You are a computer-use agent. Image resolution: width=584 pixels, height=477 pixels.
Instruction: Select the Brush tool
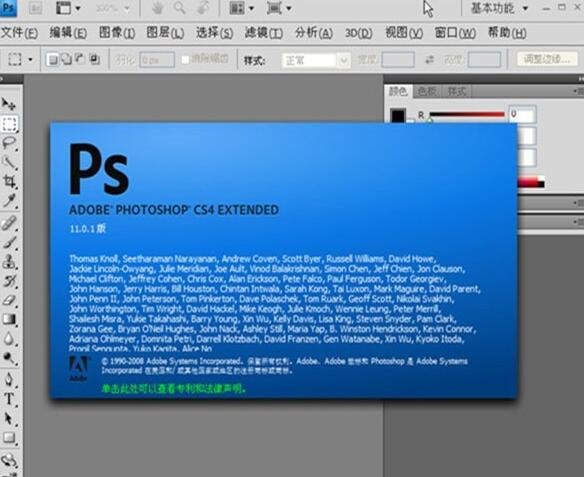tap(9, 243)
